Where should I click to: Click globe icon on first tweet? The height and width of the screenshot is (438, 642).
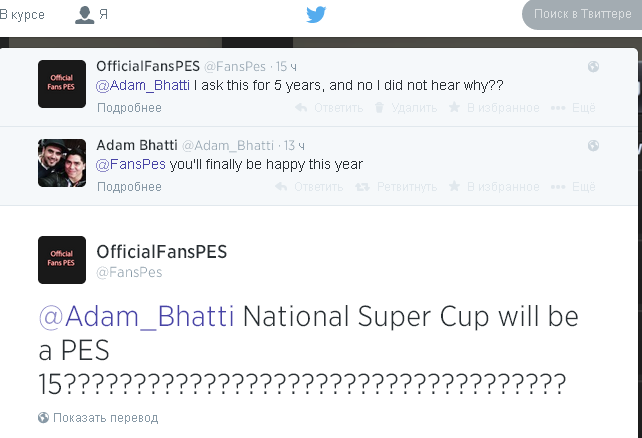click(593, 67)
